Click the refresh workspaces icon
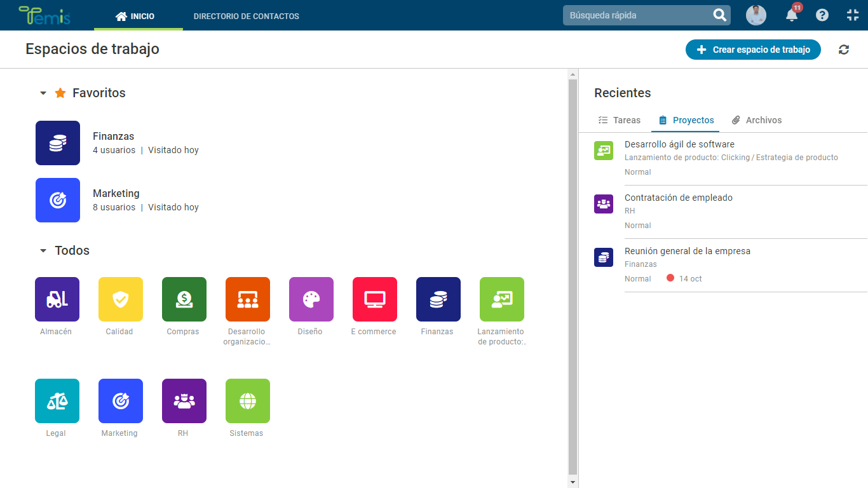The width and height of the screenshot is (868, 488). [x=844, y=50]
